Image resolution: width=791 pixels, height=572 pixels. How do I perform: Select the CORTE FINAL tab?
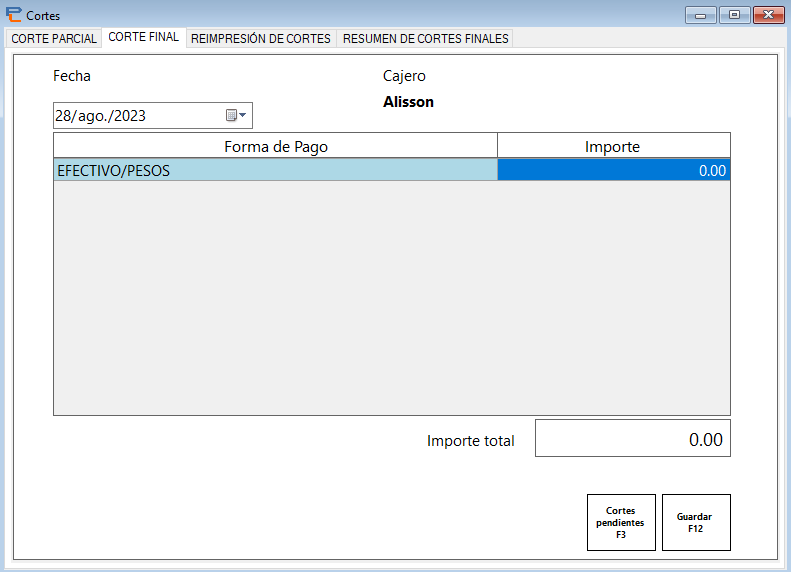click(144, 37)
